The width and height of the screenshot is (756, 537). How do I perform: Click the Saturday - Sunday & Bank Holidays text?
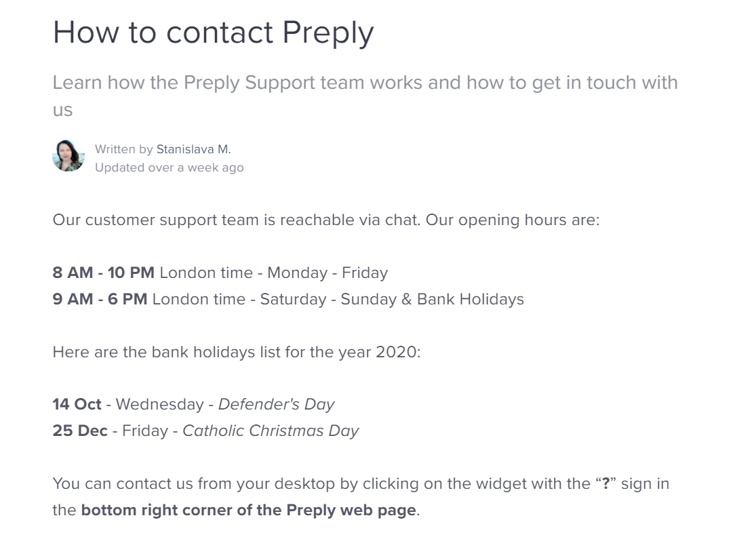click(x=392, y=300)
